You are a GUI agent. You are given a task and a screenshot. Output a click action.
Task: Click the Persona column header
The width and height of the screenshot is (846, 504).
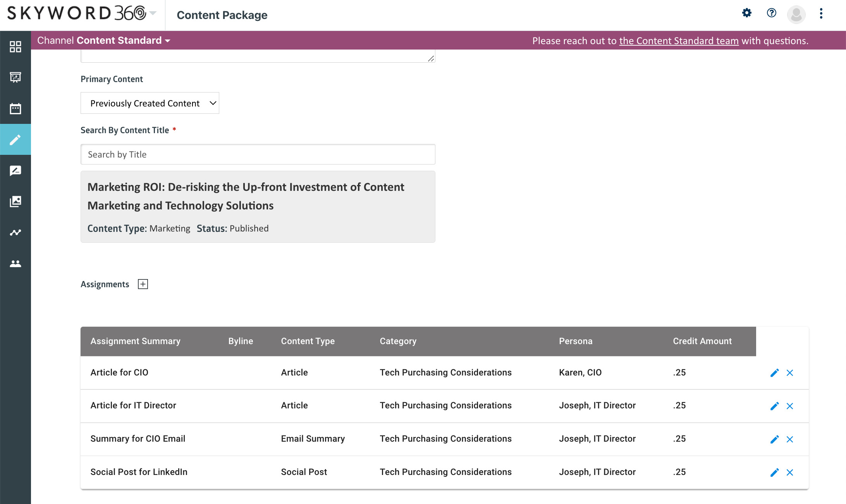[x=576, y=341]
